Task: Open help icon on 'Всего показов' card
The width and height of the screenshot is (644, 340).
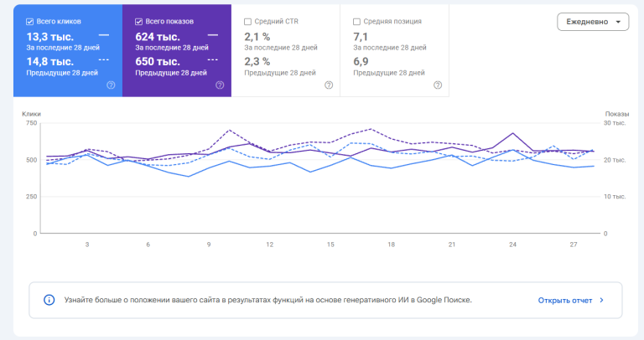Action: [221, 85]
